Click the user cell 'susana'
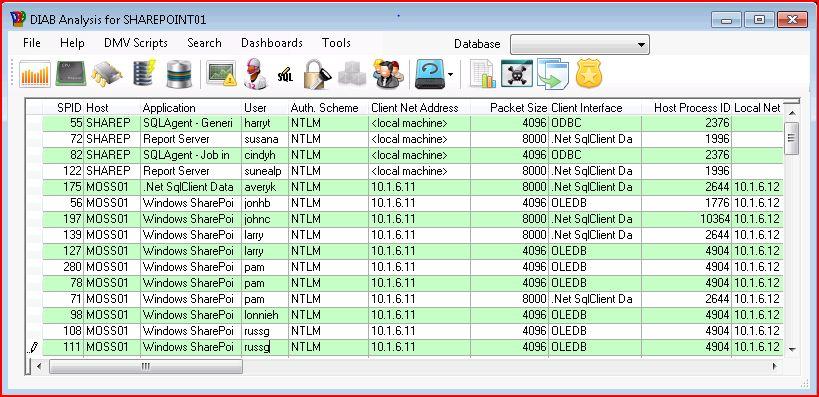 tap(265, 139)
